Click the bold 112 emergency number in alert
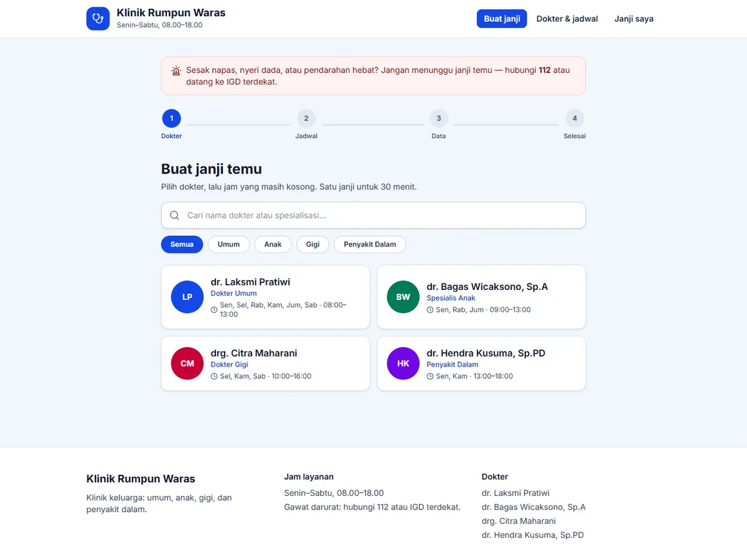The height and width of the screenshot is (560, 747). point(545,70)
